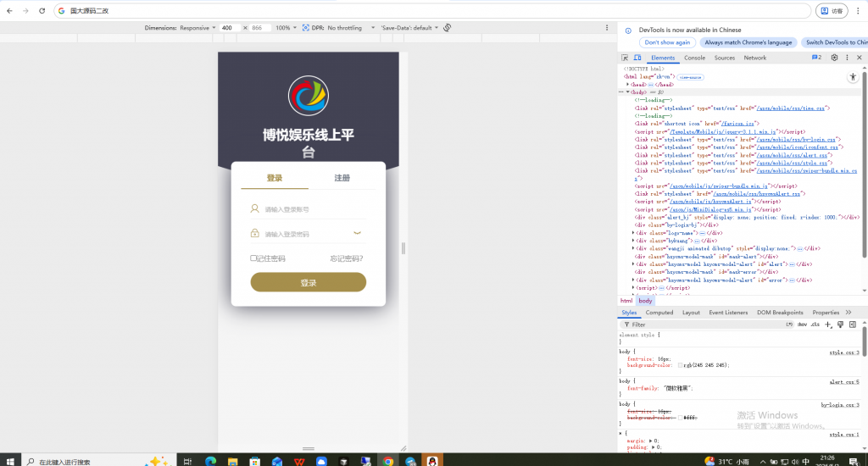Click Don't show again button

click(x=667, y=42)
